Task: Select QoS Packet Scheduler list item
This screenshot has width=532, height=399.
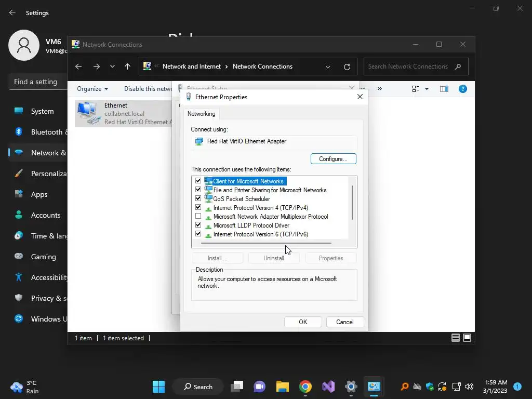Action: [242, 199]
